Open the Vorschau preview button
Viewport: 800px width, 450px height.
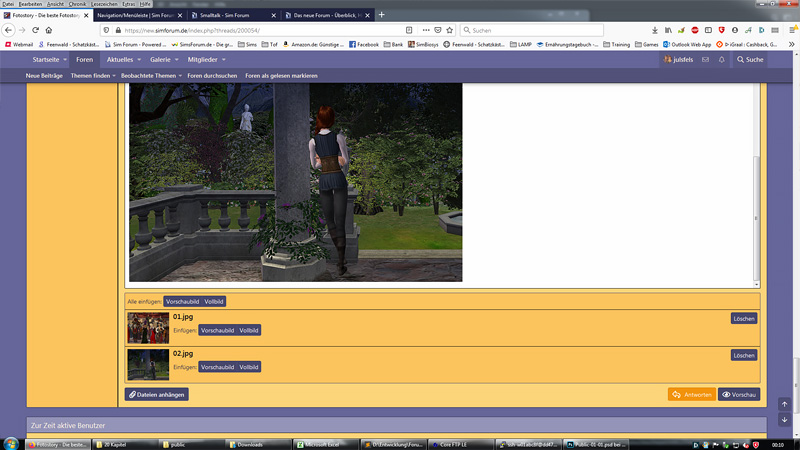click(739, 394)
